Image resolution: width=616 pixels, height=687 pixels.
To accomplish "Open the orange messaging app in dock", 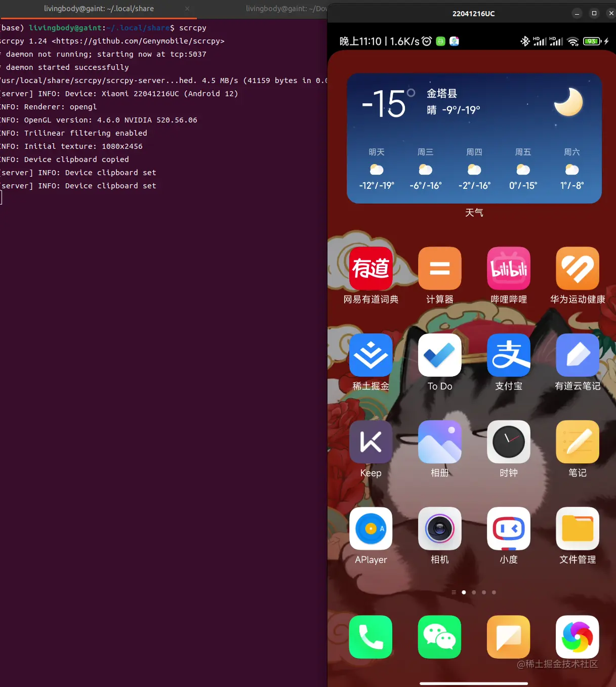I will tap(508, 637).
